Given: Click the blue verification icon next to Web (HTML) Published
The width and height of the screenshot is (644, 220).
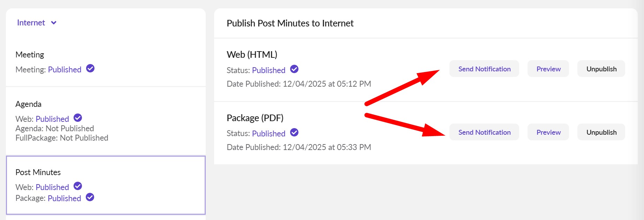Looking at the screenshot, I should click(294, 69).
